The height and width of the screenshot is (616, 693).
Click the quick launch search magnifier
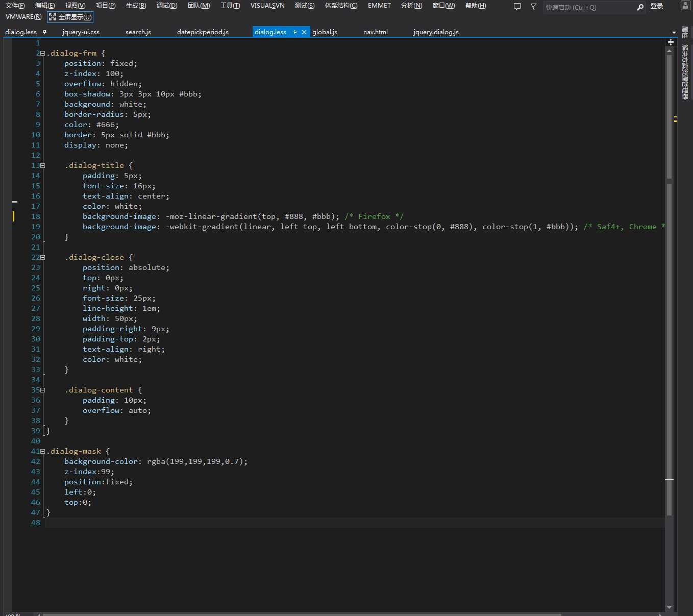(x=640, y=7)
